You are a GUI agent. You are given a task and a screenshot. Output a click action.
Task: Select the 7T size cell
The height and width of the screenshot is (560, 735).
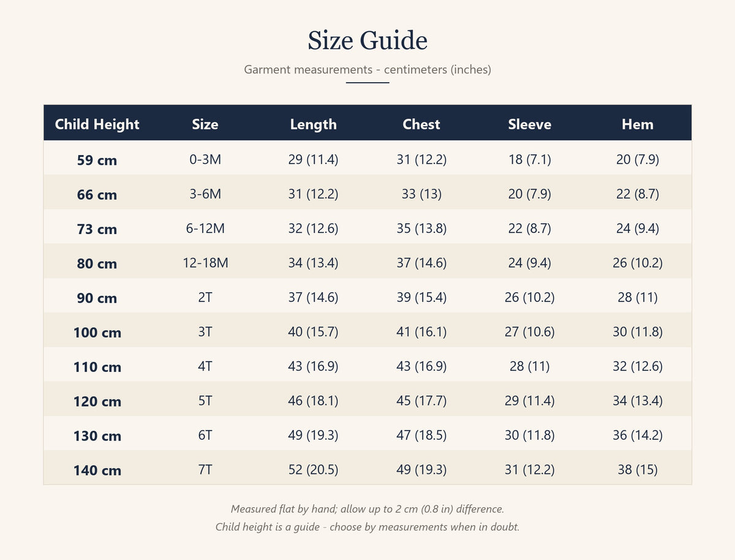pyautogui.click(x=205, y=469)
